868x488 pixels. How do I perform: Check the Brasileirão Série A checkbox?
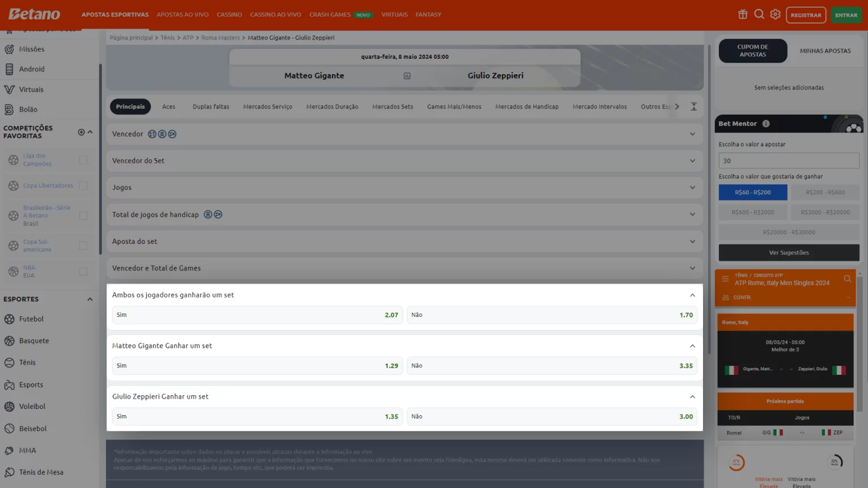pos(84,216)
